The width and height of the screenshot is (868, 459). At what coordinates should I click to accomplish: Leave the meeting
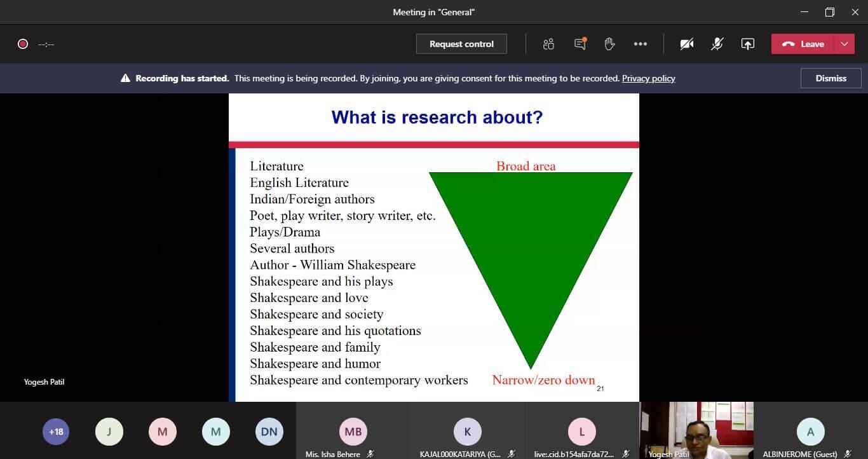(803, 44)
